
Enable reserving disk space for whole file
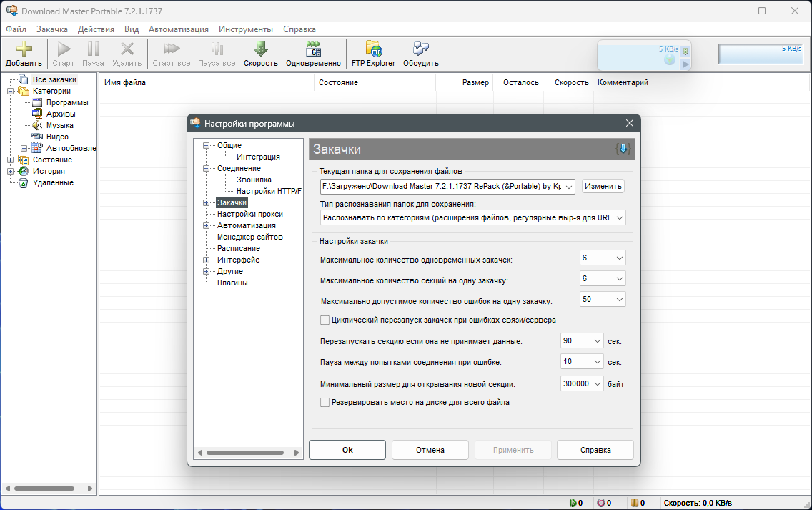tap(325, 402)
